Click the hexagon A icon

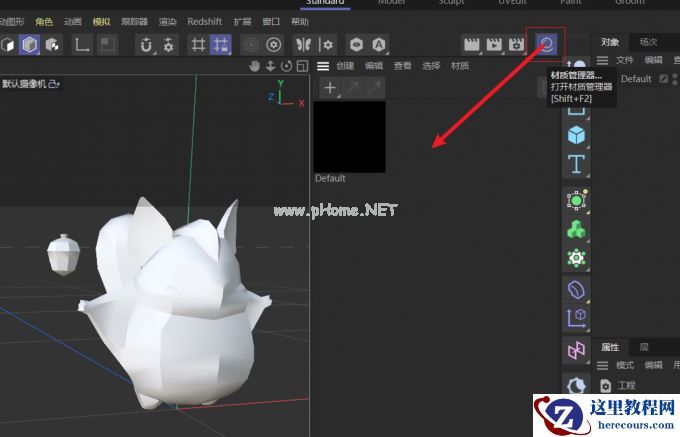click(379, 45)
